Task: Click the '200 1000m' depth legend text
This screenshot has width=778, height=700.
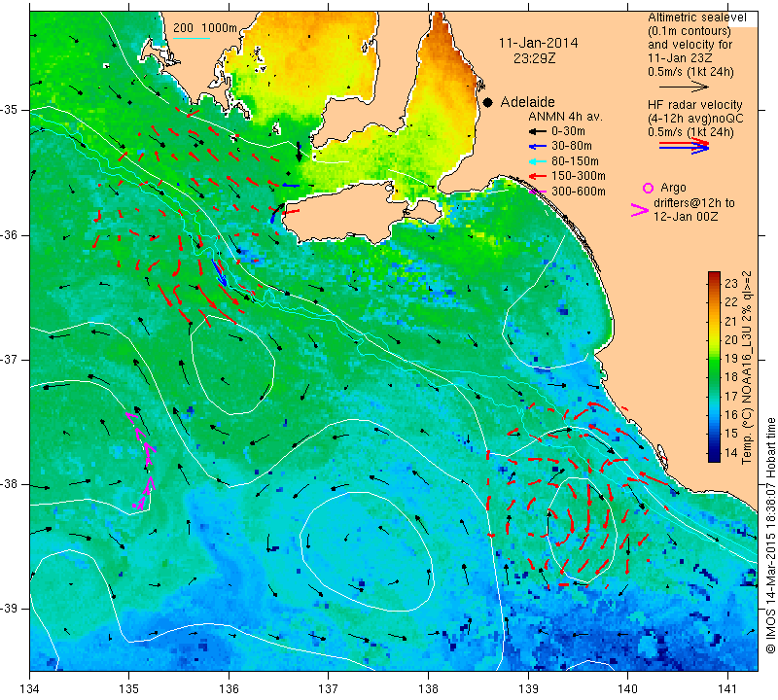Action: pyautogui.click(x=205, y=28)
